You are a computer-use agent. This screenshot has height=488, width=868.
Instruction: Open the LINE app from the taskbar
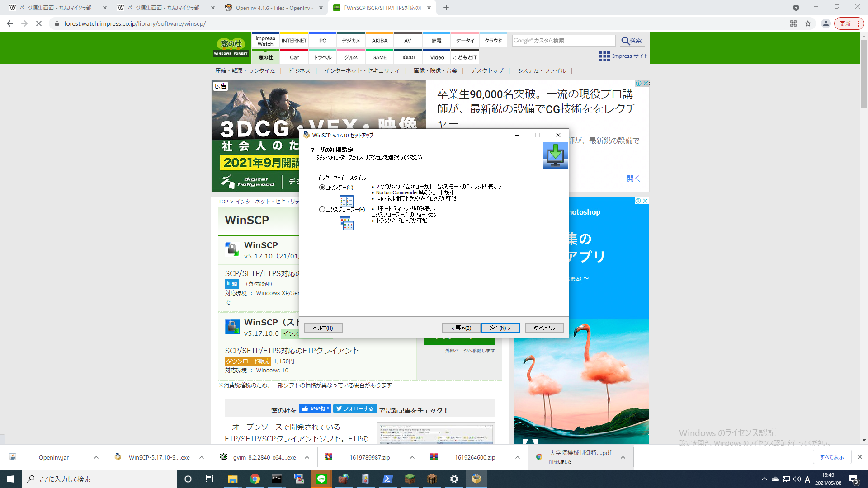(321, 479)
